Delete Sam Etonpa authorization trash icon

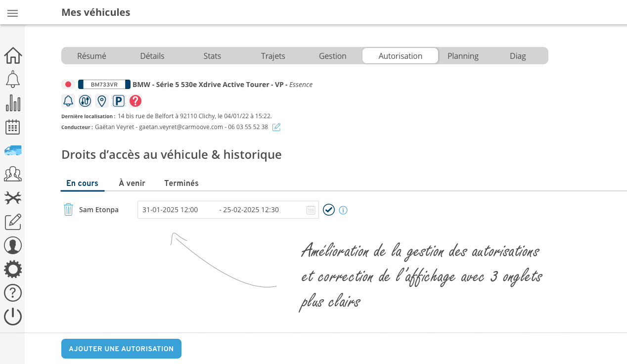pos(68,210)
